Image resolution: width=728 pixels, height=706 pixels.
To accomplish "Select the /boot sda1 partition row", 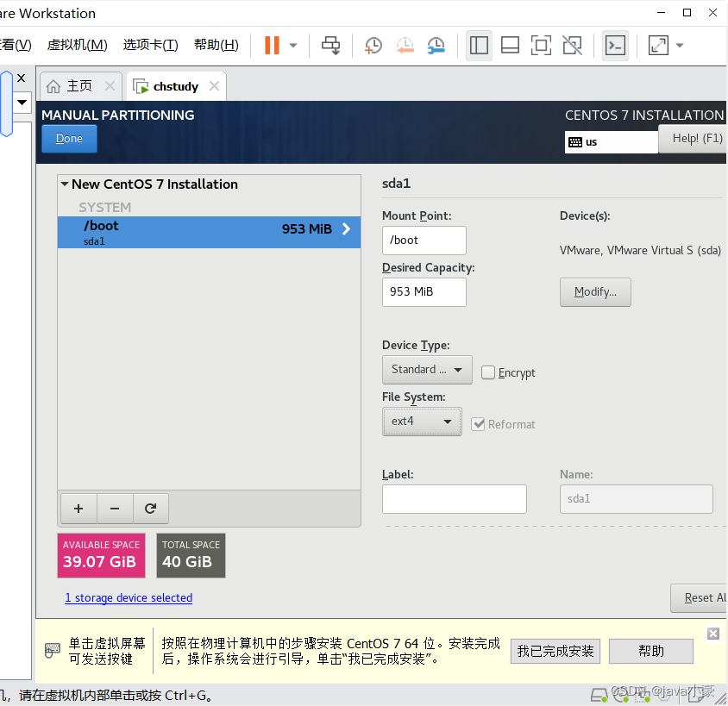I will pos(209,233).
